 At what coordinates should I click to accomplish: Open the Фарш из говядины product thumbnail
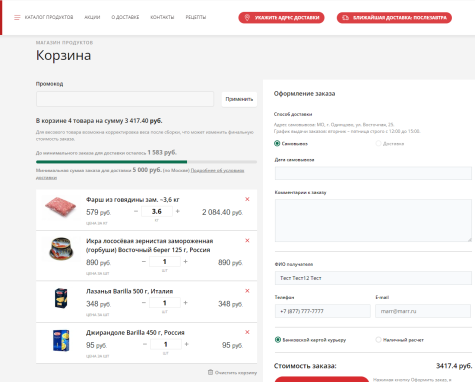(x=60, y=207)
